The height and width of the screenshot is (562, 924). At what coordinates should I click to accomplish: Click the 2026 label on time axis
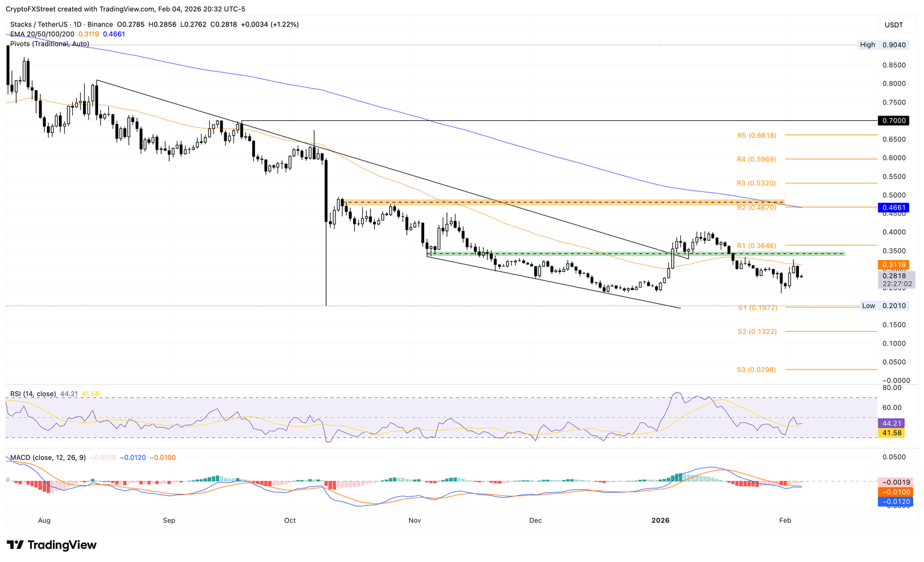click(x=661, y=520)
